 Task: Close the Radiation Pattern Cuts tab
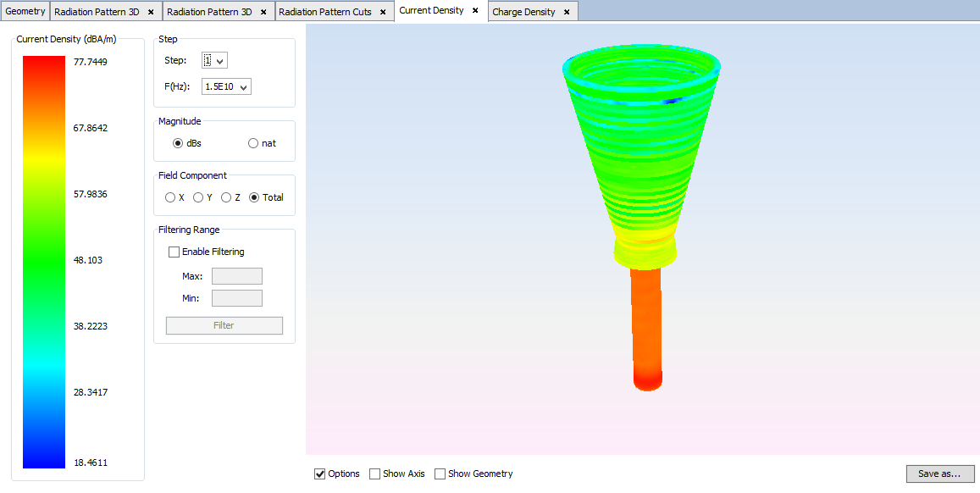pos(383,12)
